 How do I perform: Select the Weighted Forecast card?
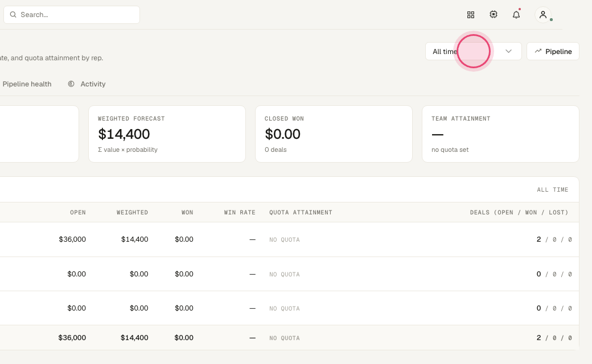167,134
